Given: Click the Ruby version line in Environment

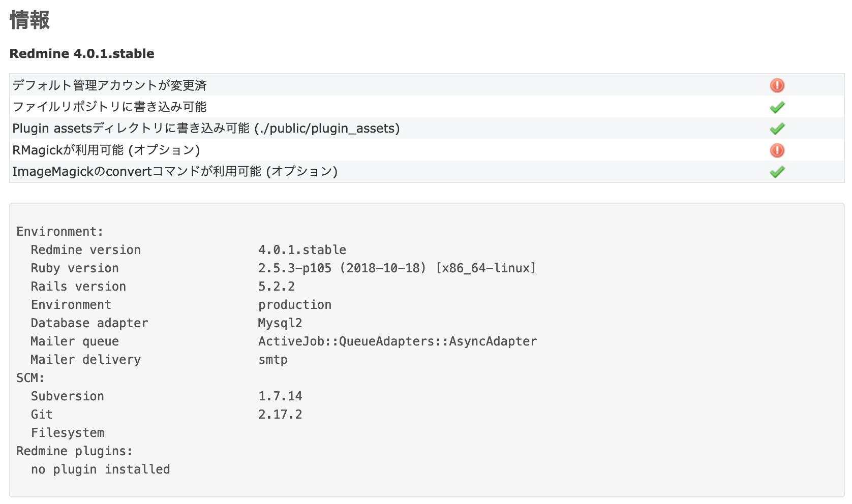Looking at the screenshot, I should (x=75, y=268).
